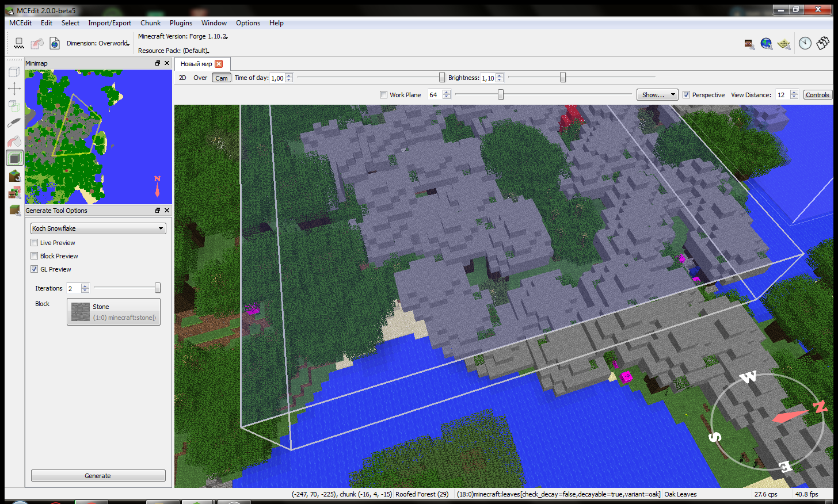
Task: Close the Minimap panel
Action: click(x=167, y=63)
